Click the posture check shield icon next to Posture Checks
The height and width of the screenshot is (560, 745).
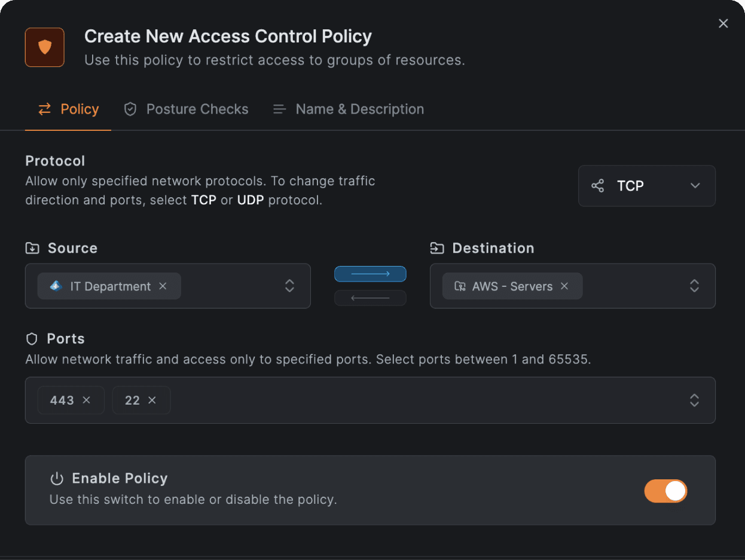coord(130,109)
